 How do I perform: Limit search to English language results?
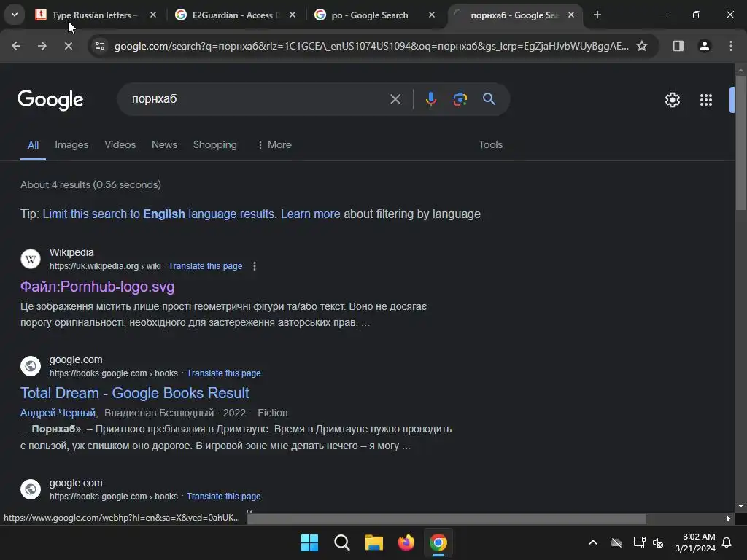[x=158, y=214]
